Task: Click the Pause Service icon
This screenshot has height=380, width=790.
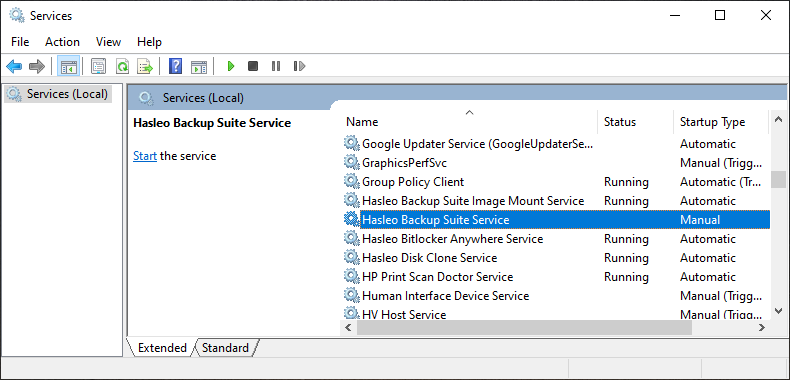Action: [276, 66]
